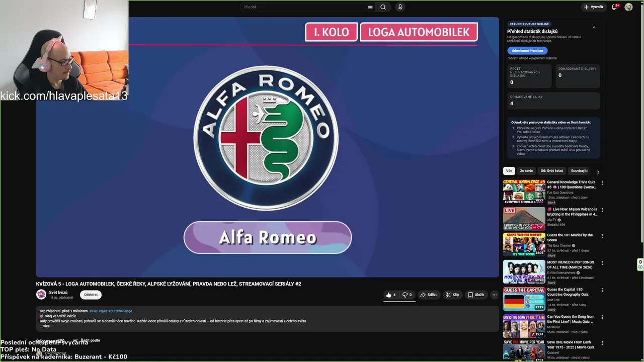The height and width of the screenshot is (362, 644).
Task: Open Save ONE Movie Per Year thumbnail
Action: pyautogui.click(x=524, y=351)
